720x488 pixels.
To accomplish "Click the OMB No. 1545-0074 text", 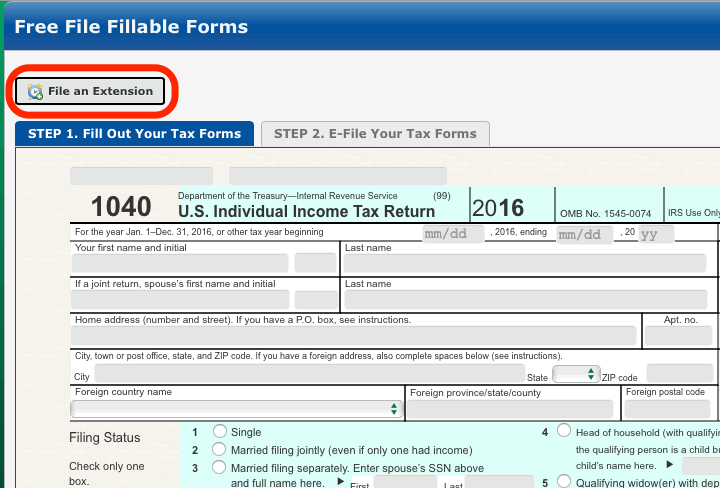I will coord(605,213).
